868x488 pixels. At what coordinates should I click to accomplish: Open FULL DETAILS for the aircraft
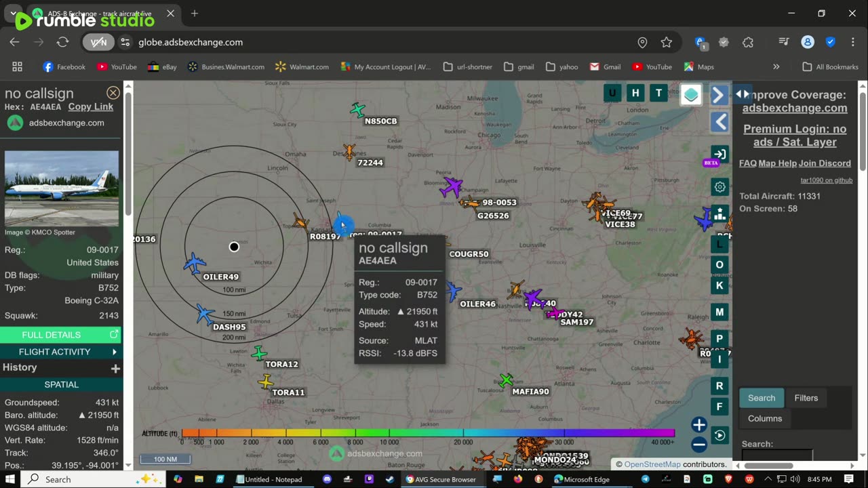pyautogui.click(x=61, y=335)
